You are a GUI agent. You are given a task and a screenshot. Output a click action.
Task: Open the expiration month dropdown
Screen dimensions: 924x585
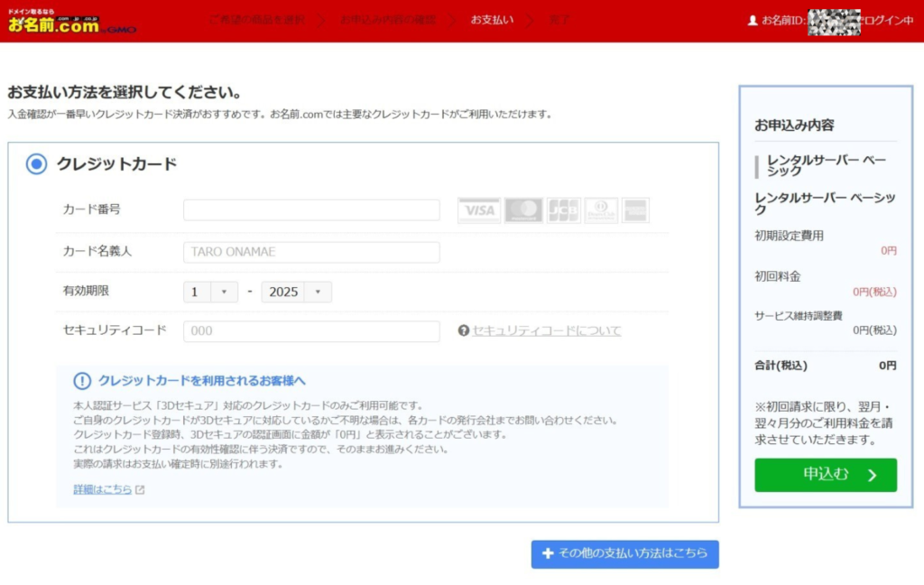211,292
